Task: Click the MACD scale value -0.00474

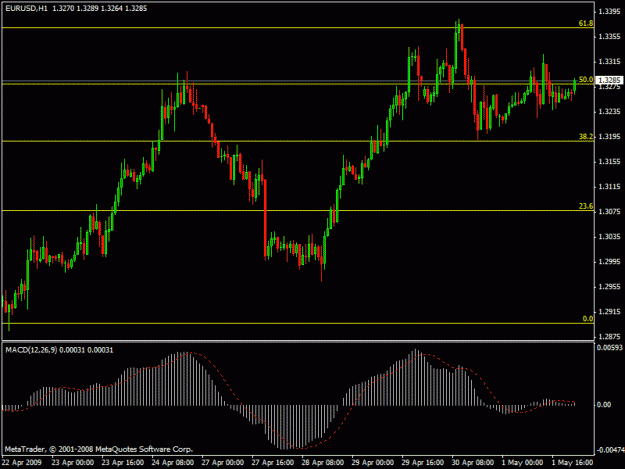Action: click(610, 450)
